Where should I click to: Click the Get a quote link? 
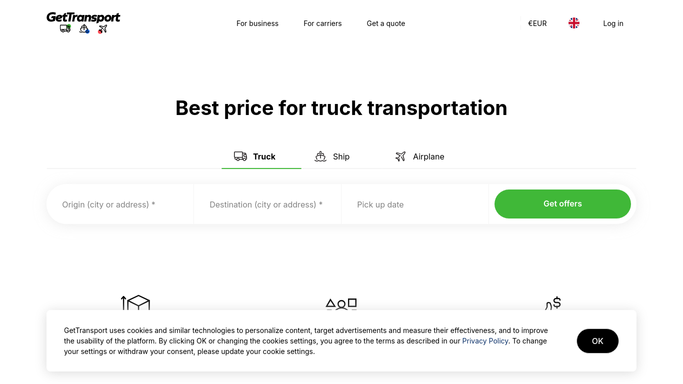[385, 24]
